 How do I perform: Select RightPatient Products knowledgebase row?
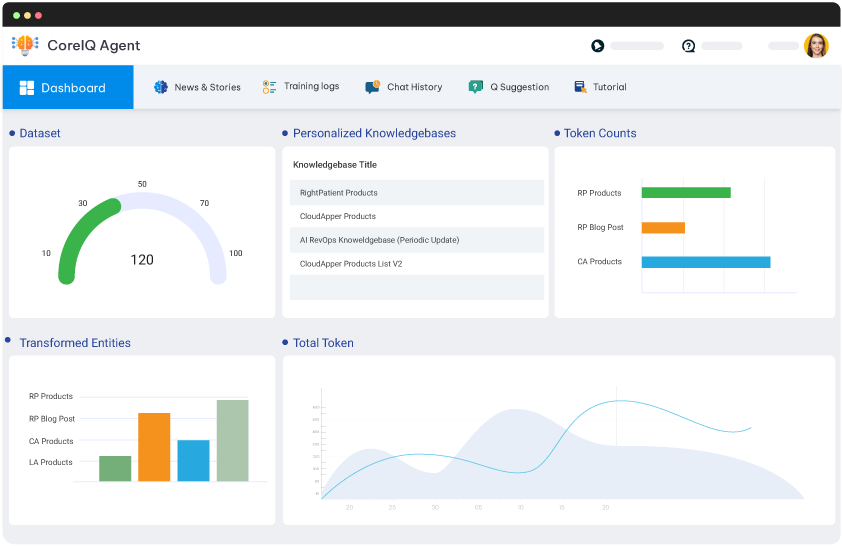pyautogui.click(x=417, y=193)
